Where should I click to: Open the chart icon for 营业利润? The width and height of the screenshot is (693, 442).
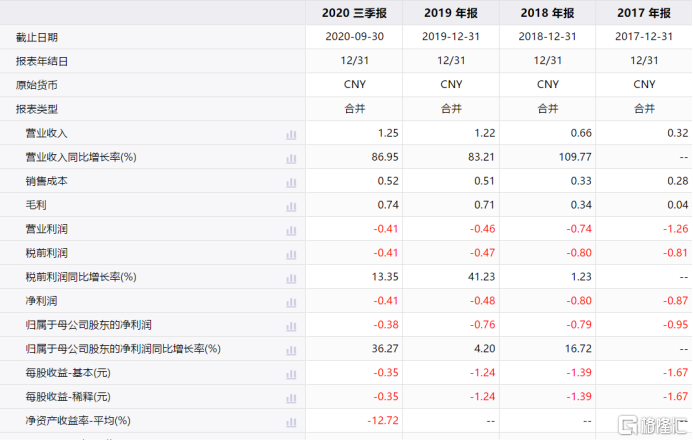tap(291, 230)
